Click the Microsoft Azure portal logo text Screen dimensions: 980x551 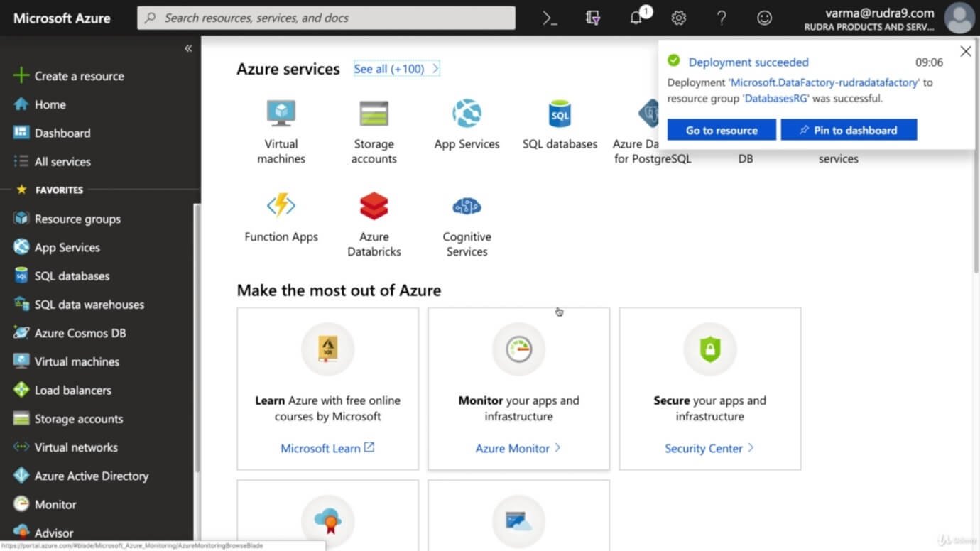[62, 18]
